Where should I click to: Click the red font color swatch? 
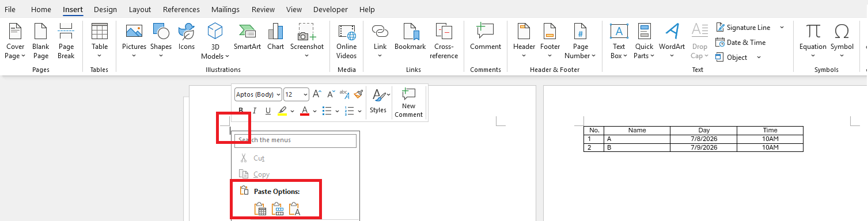(x=305, y=110)
